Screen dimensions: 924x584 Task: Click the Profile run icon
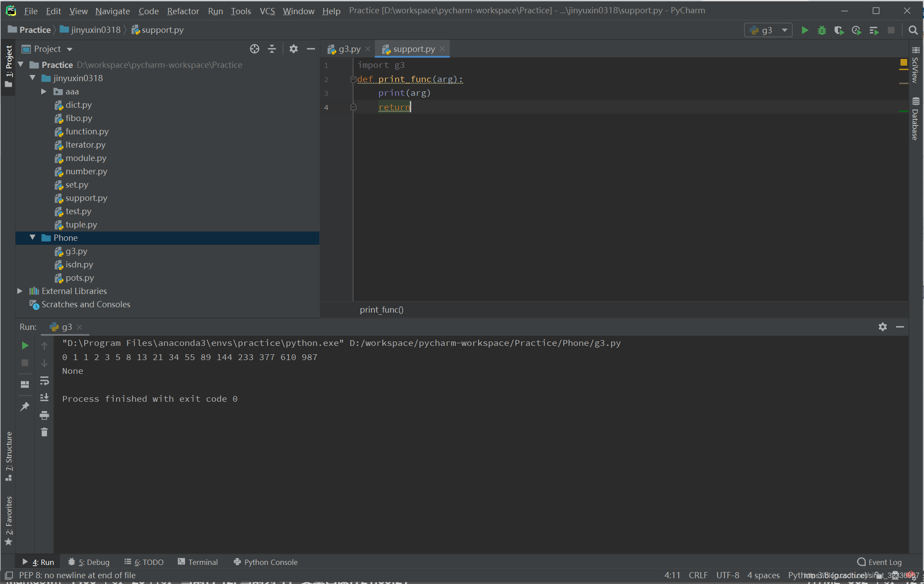pyautogui.click(x=857, y=30)
